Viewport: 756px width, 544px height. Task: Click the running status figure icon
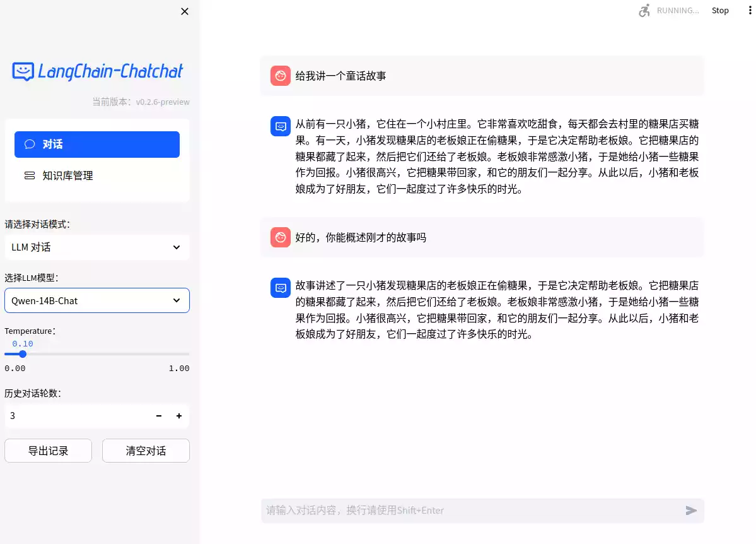coord(644,11)
